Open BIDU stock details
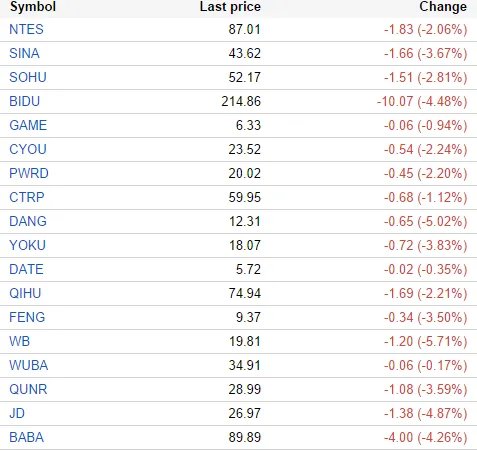The width and height of the screenshot is (477, 451). 25,101
